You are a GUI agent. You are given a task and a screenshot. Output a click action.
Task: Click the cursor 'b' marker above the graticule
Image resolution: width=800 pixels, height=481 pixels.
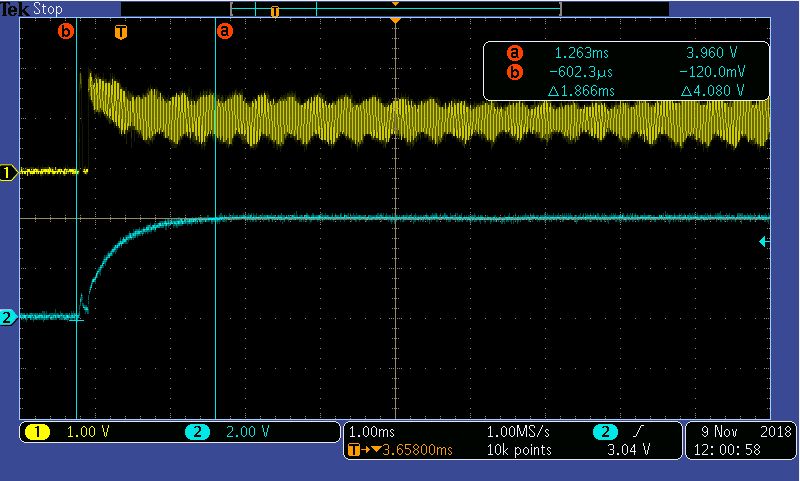[x=66, y=31]
